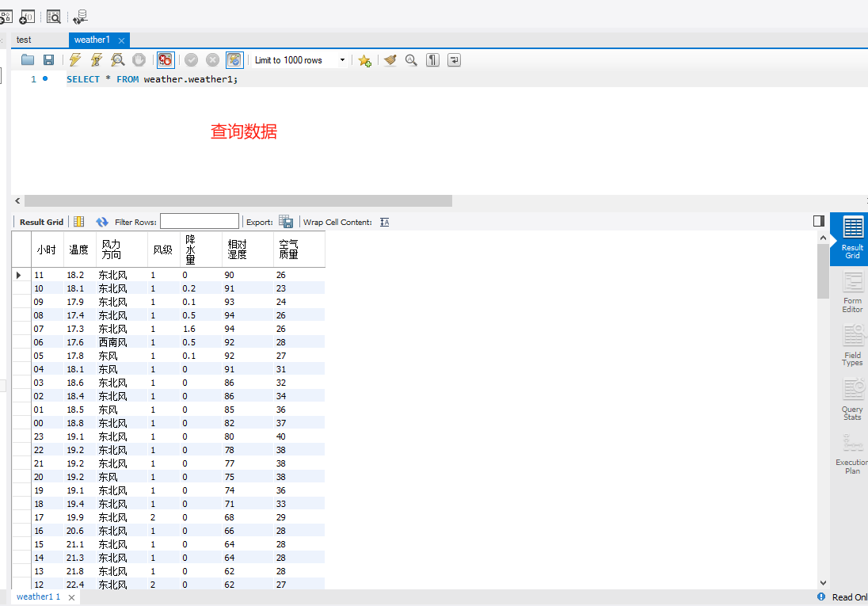Toggle word wrap icon in editor toolbar
This screenshot has height=606, width=868.
pyautogui.click(x=454, y=60)
